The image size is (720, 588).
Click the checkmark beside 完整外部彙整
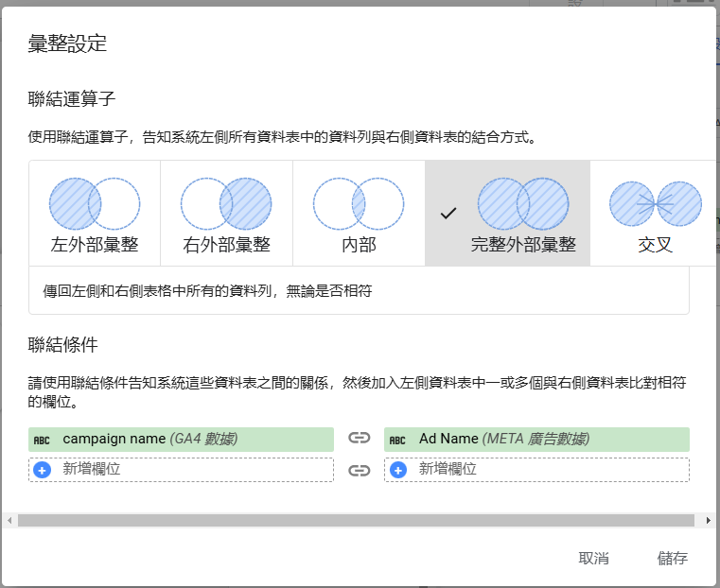(x=448, y=213)
